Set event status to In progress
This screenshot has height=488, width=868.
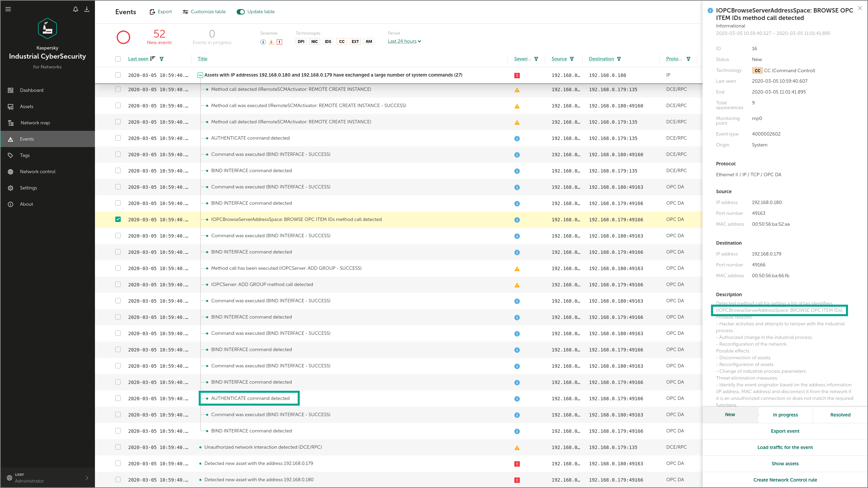point(785,415)
